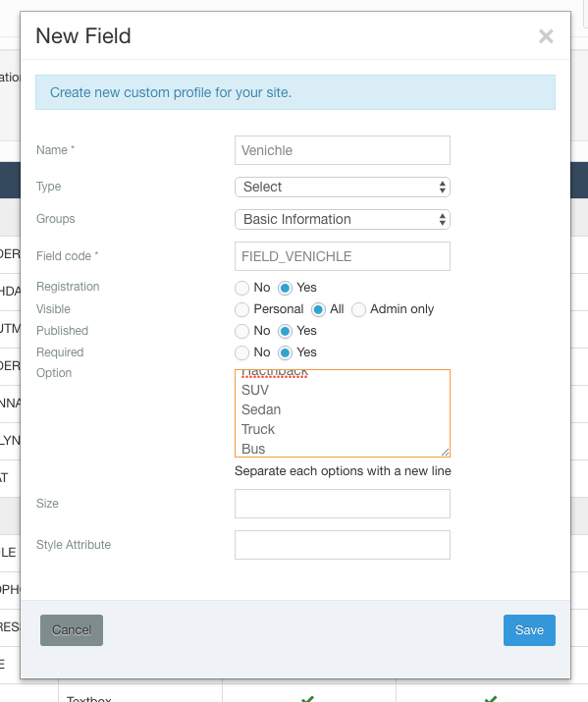The image size is (588, 702).
Task: Click the Style Attribute input field
Action: 343,545
